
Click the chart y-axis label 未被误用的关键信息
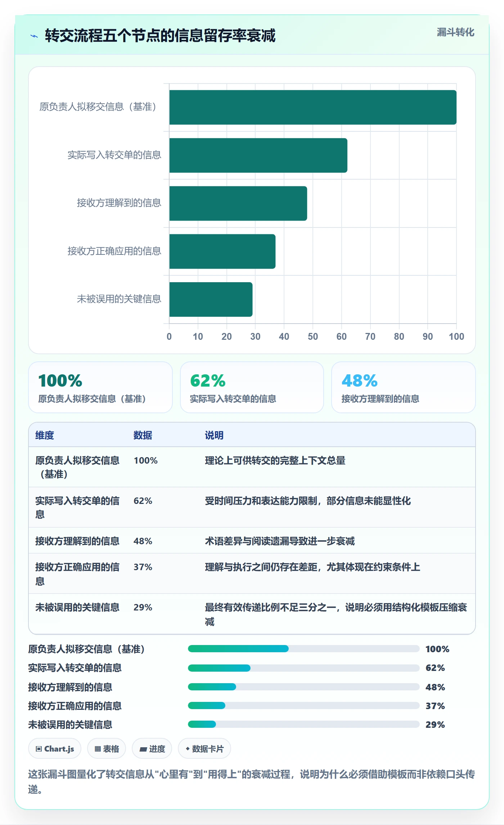[x=119, y=299]
